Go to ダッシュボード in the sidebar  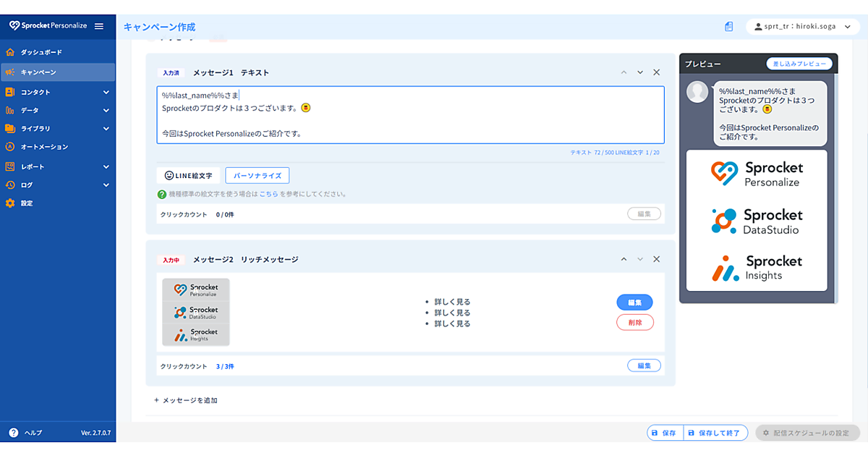point(41,52)
